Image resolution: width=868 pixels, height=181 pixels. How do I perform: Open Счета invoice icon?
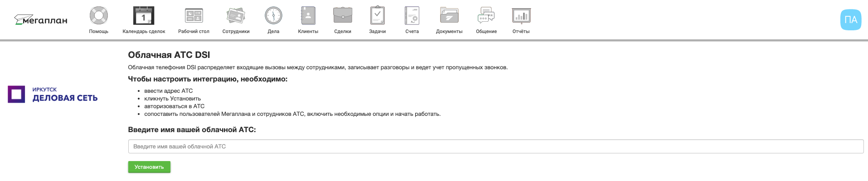point(412,15)
